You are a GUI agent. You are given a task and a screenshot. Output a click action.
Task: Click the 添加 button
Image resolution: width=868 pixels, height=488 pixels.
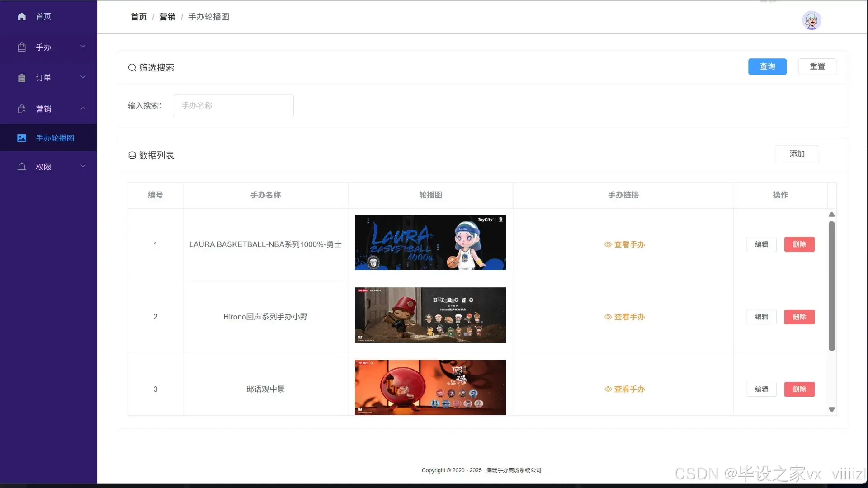[797, 154]
